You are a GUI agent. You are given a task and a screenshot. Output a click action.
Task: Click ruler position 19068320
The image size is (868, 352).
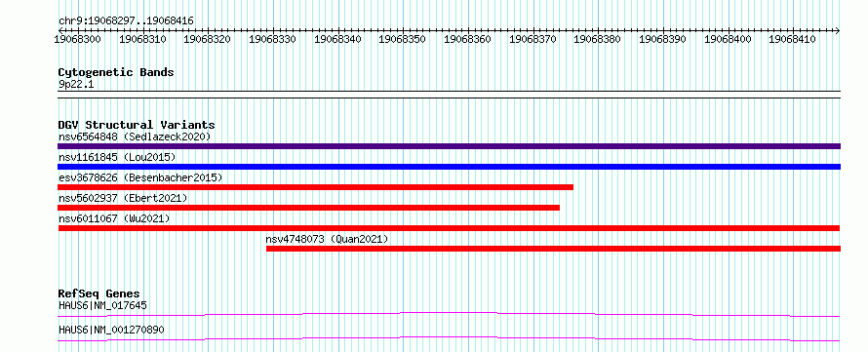coord(207,39)
